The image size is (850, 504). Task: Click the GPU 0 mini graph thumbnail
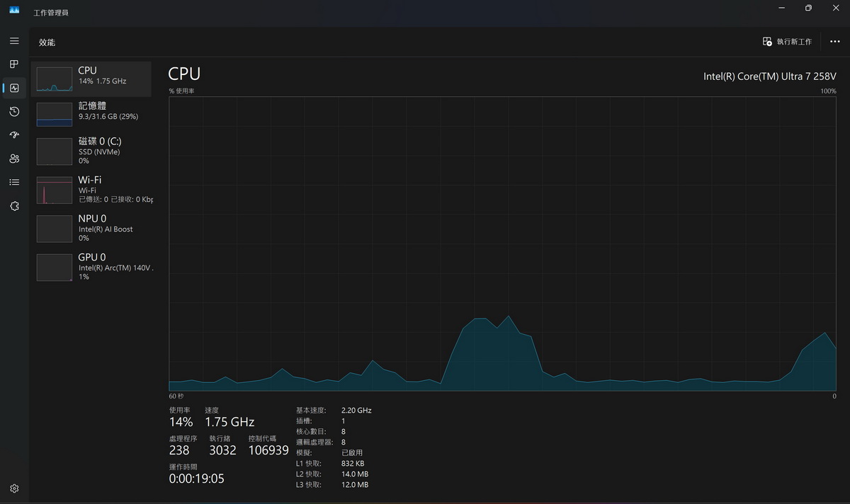(x=55, y=268)
